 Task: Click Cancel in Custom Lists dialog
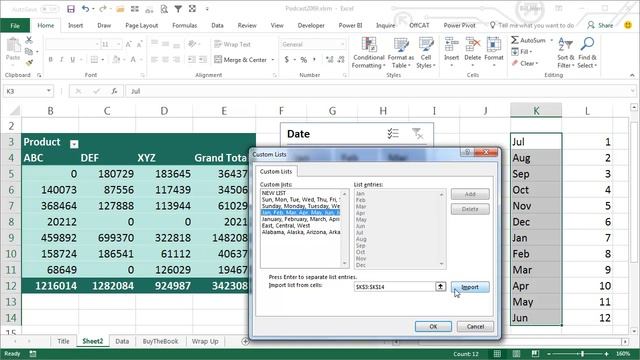click(475, 327)
